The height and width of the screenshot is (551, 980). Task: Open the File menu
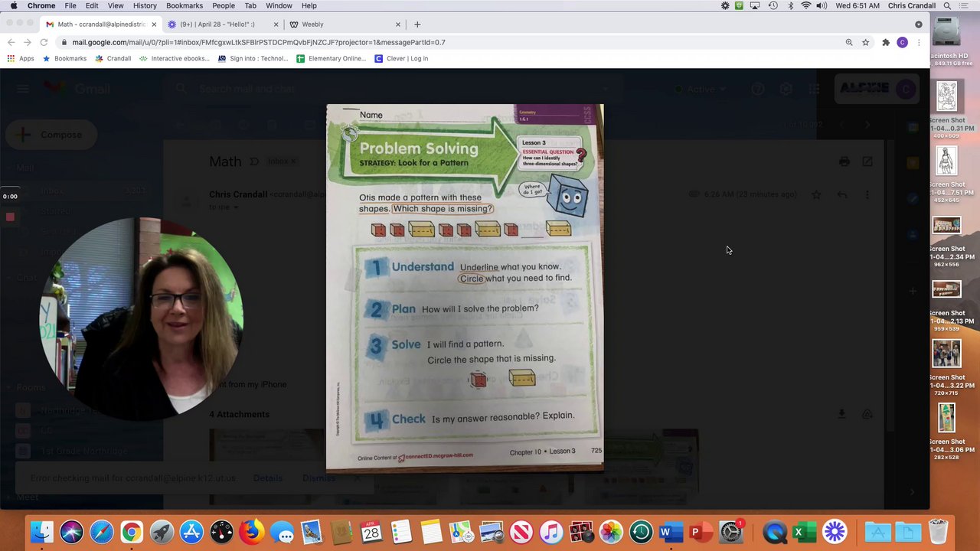[70, 5]
